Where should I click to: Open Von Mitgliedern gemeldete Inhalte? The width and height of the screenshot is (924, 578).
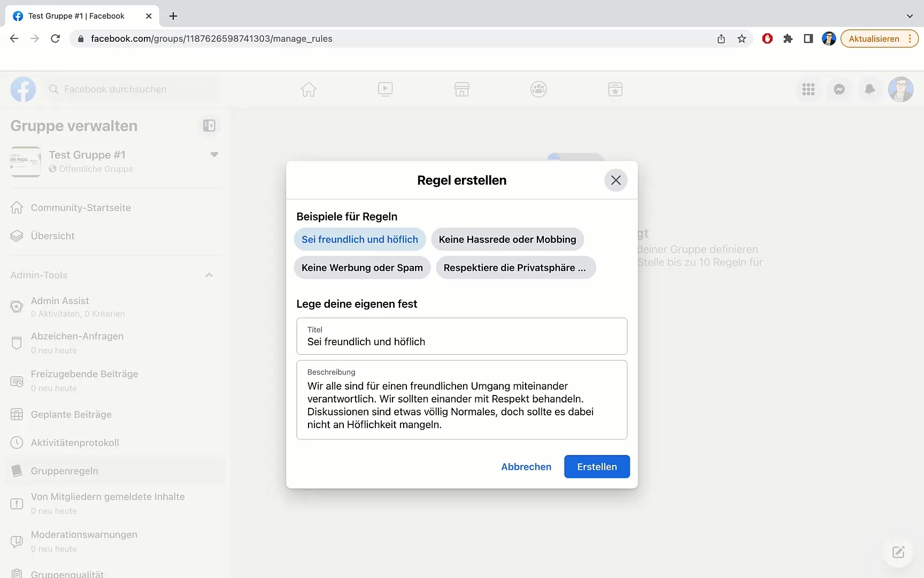click(x=115, y=503)
